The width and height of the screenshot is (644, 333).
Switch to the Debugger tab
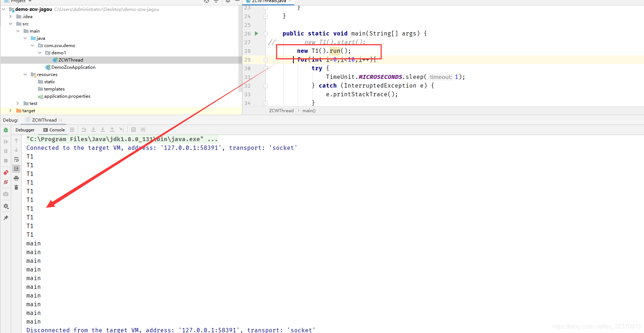tap(25, 130)
